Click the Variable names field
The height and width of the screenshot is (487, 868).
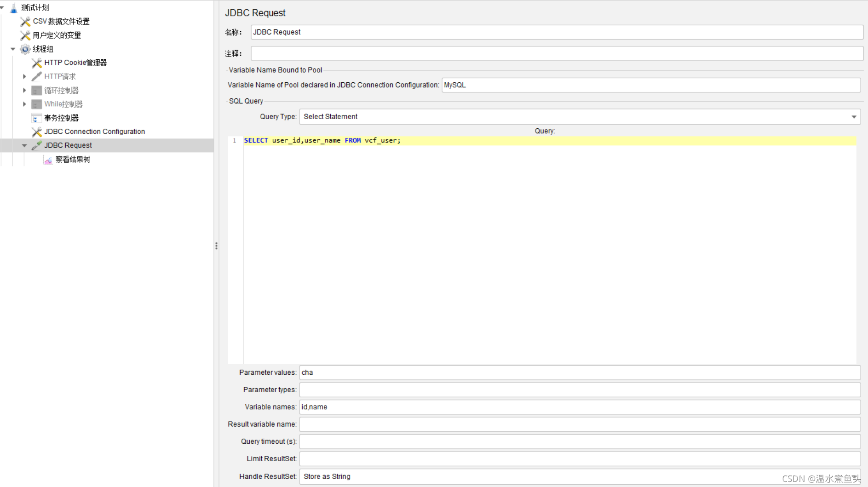[x=580, y=407]
